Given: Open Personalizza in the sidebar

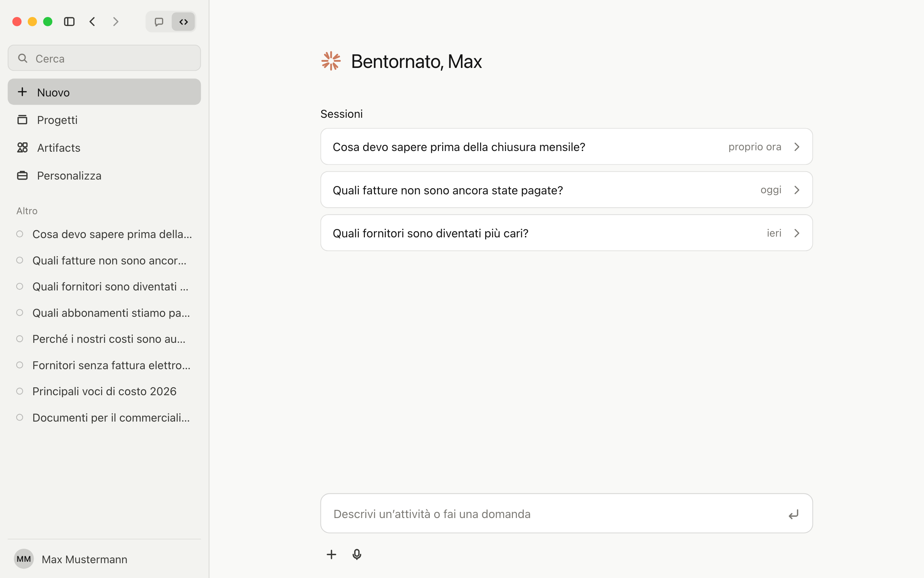Looking at the screenshot, I should point(104,176).
